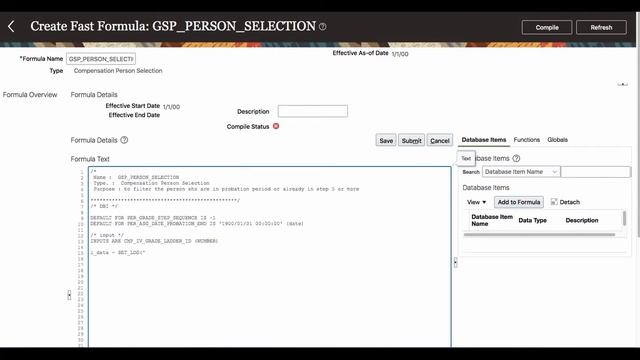Click the Purpose comment line in formula
The width and height of the screenshot is (640, 360).
[226, 189]
